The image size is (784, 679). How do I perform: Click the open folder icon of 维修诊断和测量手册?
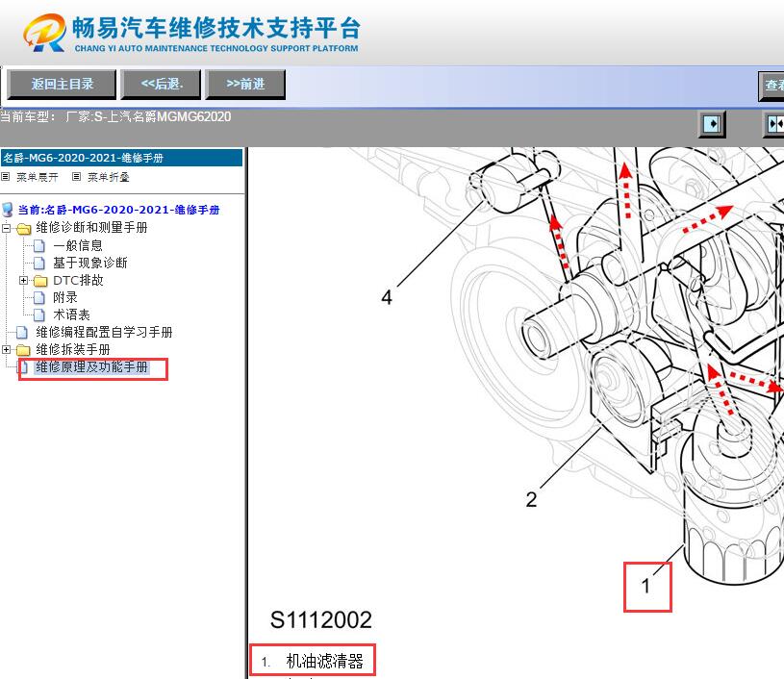pyautogui.click(x=23, y=229)
